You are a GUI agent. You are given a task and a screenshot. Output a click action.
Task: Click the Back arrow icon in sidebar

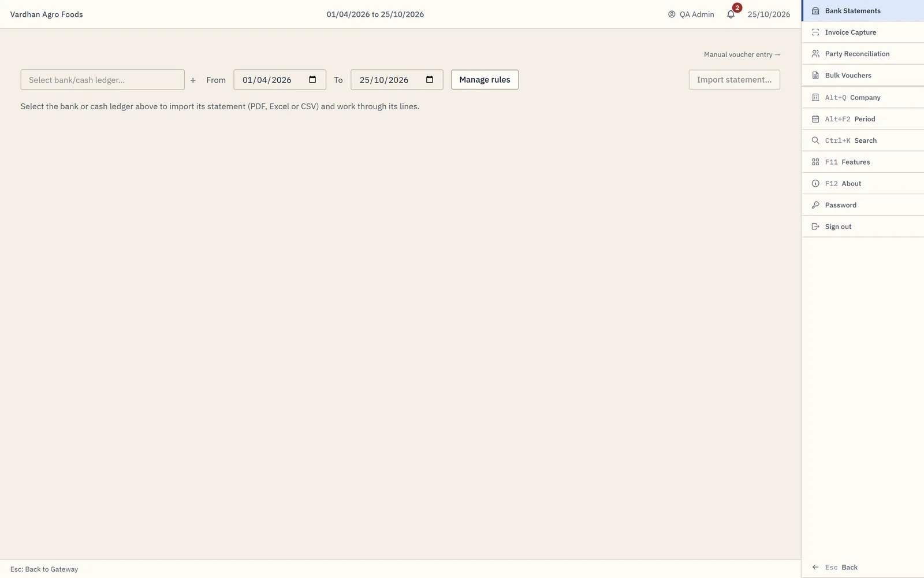pos(815,568)
